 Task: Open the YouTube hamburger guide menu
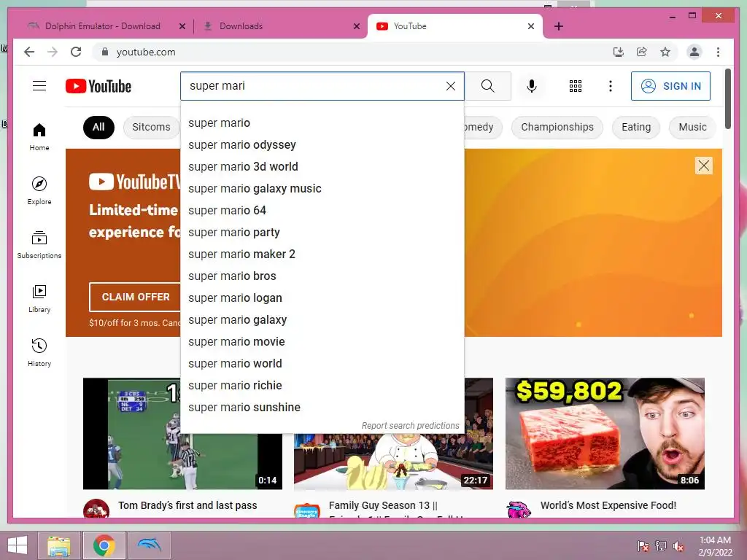tap(39, 86)
